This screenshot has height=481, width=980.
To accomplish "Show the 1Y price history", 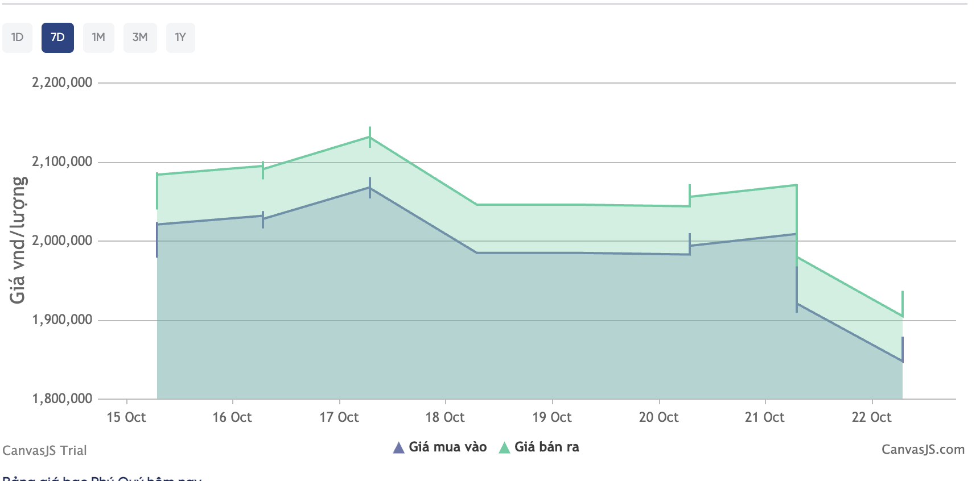I will point(180,38).
